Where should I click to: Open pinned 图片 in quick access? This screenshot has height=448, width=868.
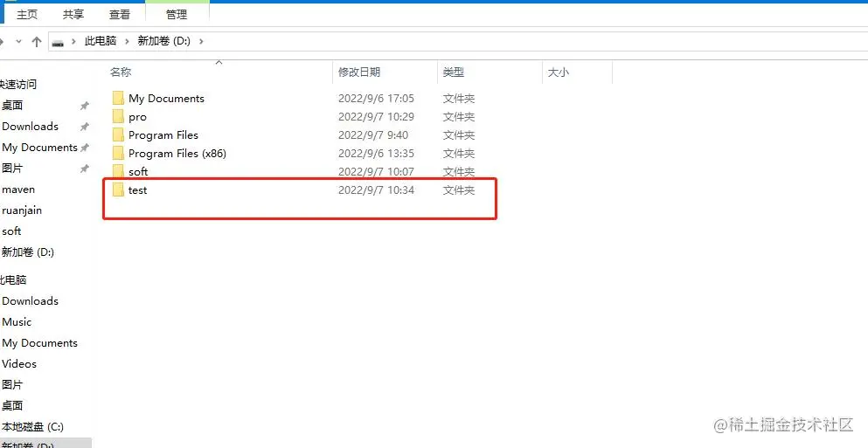(12, 169)
